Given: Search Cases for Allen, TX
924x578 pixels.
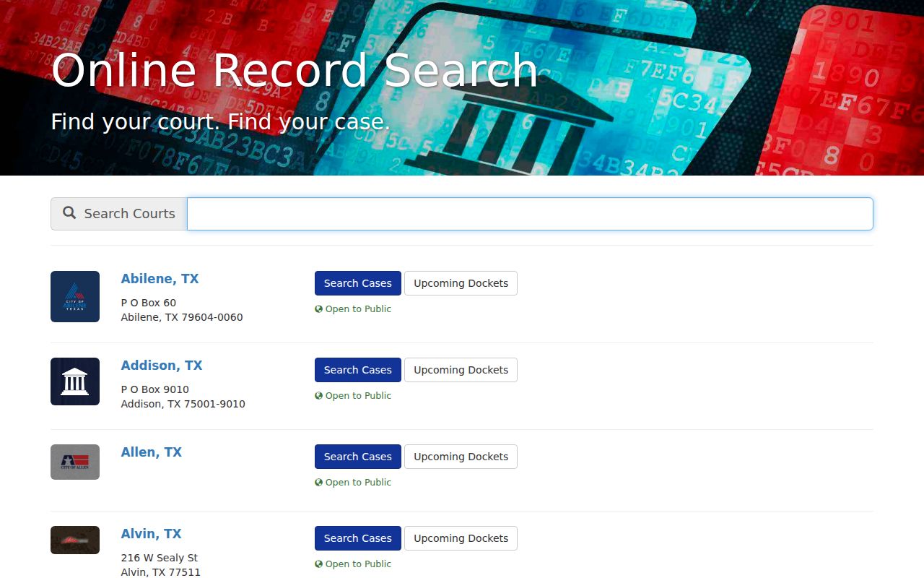Looking at the screenshot, I should [x=358, y=457].
